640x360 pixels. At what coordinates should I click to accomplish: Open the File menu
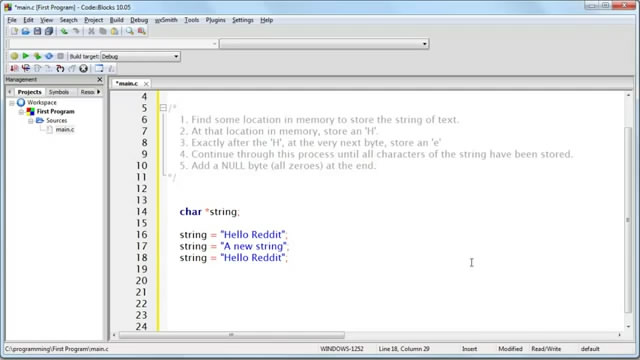click(12, 20)
